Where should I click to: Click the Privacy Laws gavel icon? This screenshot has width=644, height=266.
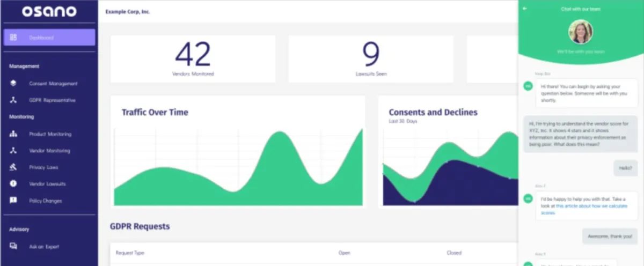coord(13,167)
